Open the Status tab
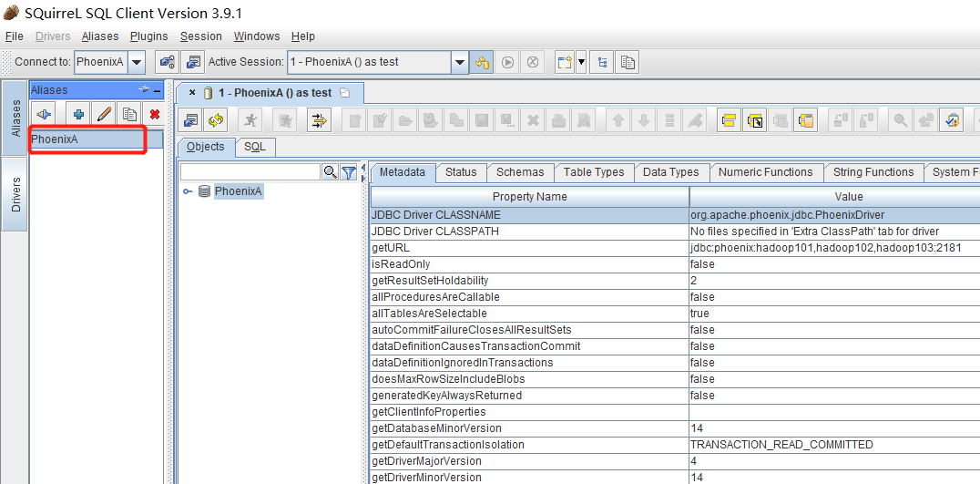The height and width of the screenshot is (484, 980). pyautogui.click(x=461, y=172)
